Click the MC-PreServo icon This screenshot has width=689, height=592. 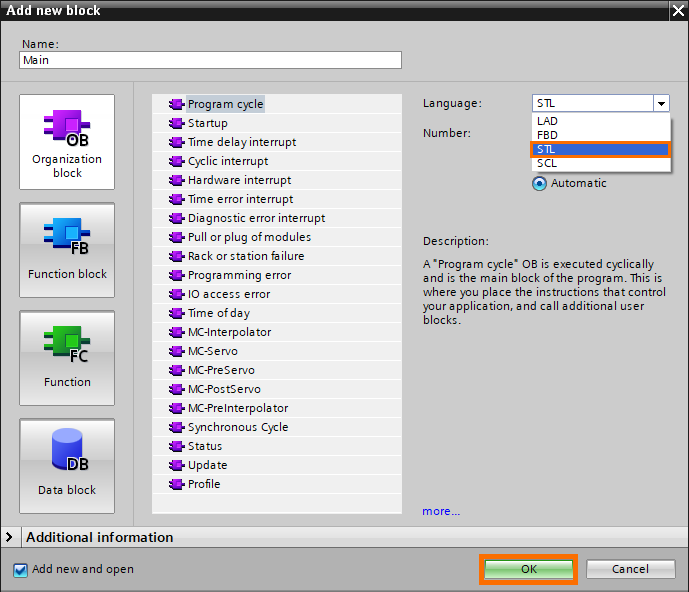pyautogui.click(x=177, y=370)
